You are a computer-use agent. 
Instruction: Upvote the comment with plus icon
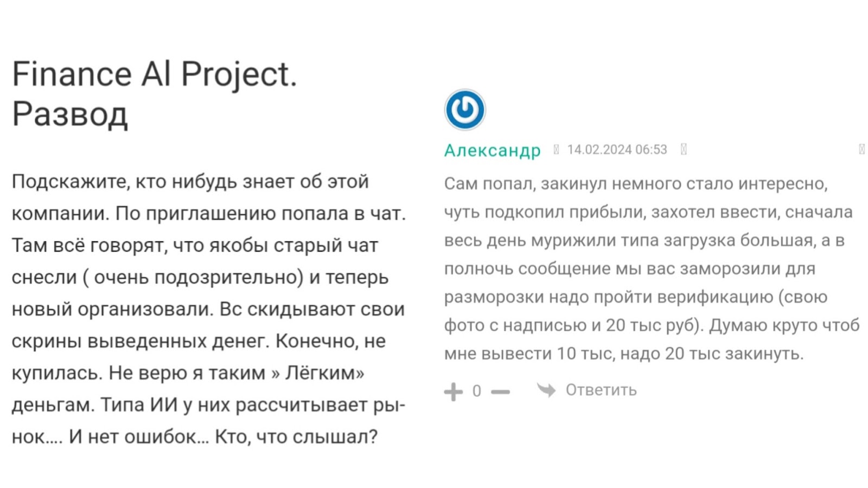pyautogui.click(x=453, y=391)
